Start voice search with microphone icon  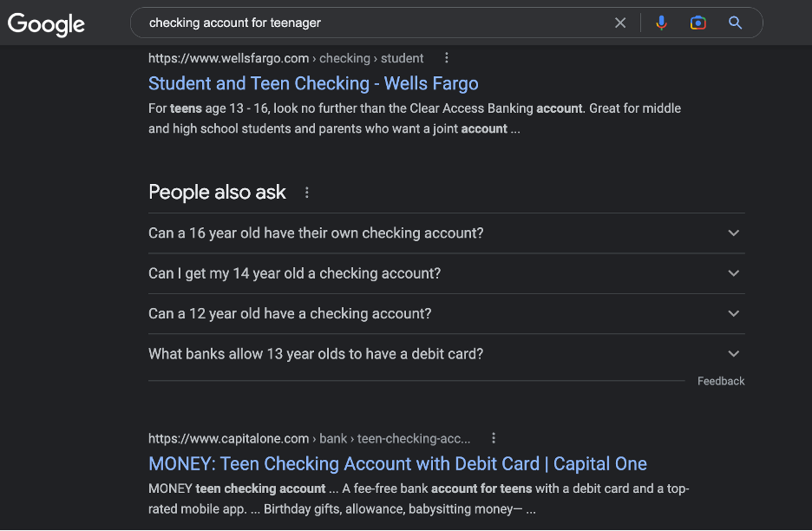click(x=661, y=23)
